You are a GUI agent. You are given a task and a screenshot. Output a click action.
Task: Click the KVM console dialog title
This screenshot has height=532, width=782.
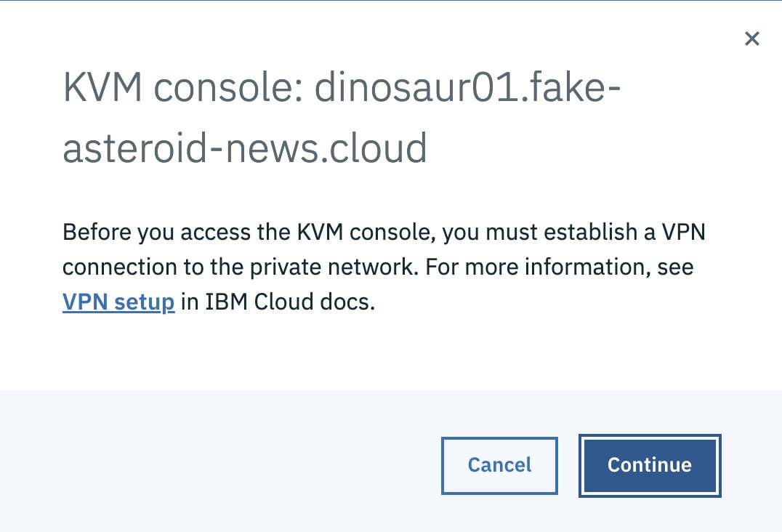[342, 119]
